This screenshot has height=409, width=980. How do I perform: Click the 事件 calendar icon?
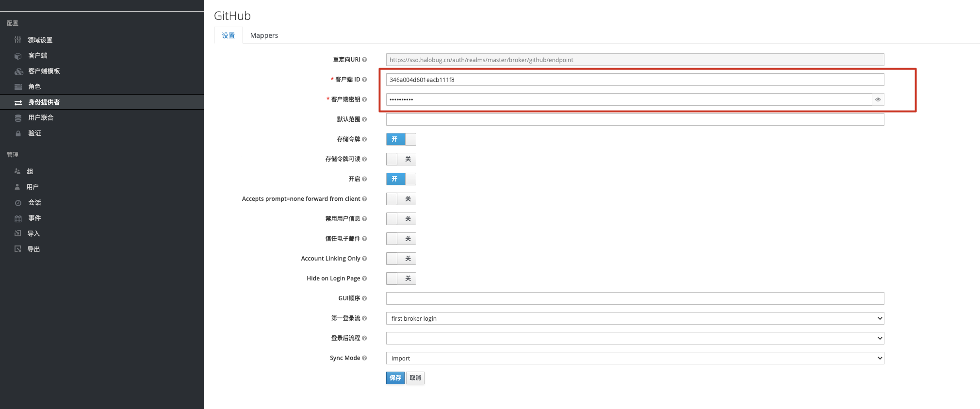point(18,218)
